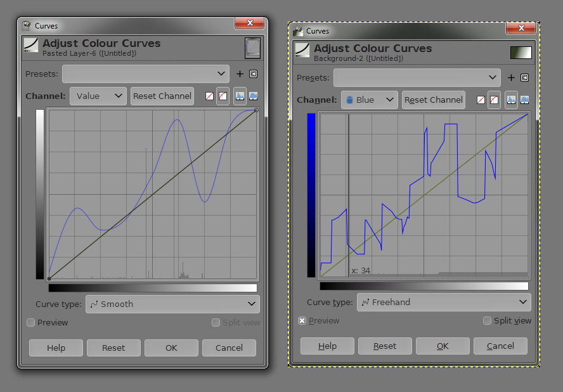The image size is (563, 392).
Task: Open the Smooth curve type dropdown
Action: (172, 304)
